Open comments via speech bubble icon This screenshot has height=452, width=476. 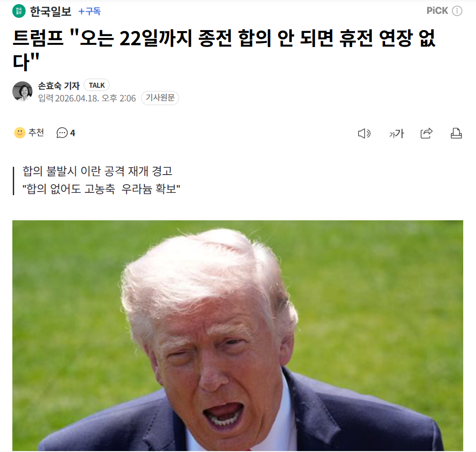[x=62, y=133]
